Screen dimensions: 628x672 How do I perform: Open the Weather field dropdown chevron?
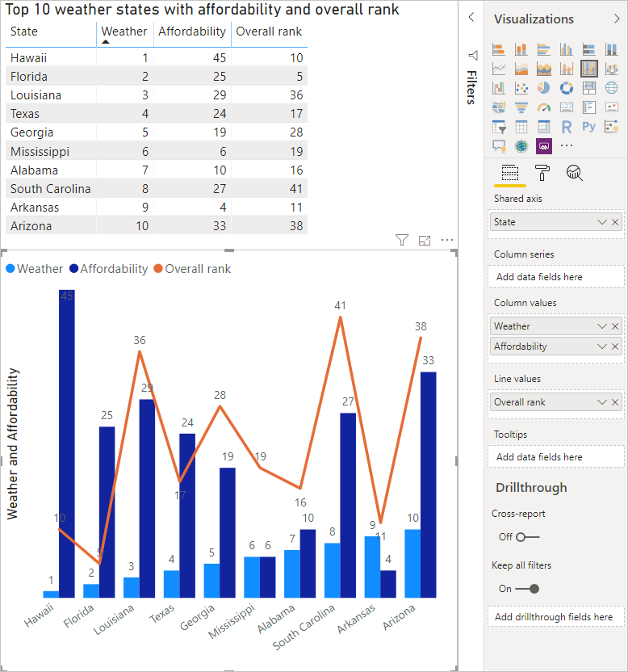602,326
